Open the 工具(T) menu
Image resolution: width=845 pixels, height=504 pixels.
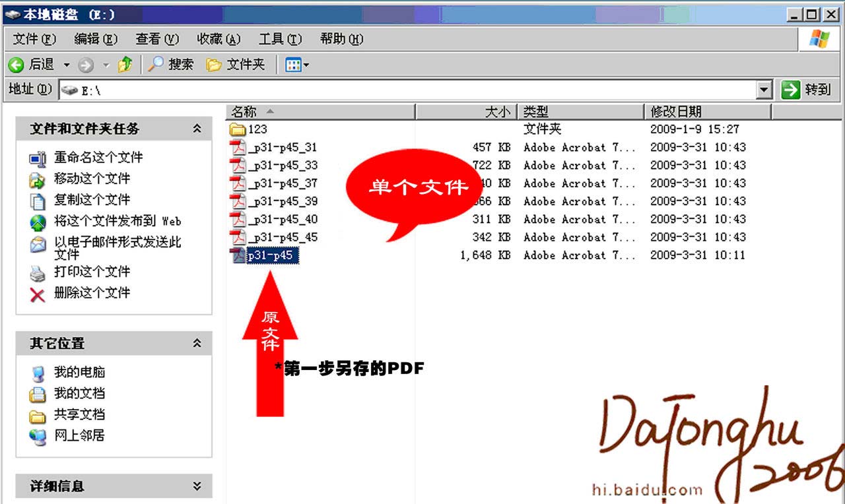point(280,40)
